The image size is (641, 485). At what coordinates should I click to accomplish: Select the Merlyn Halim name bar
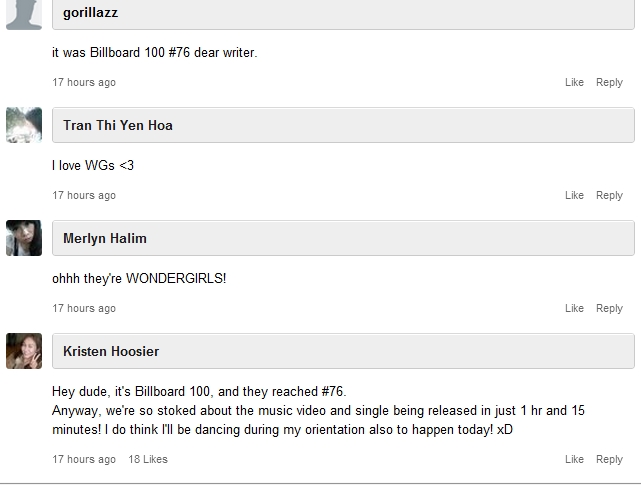tap(343, 238)
